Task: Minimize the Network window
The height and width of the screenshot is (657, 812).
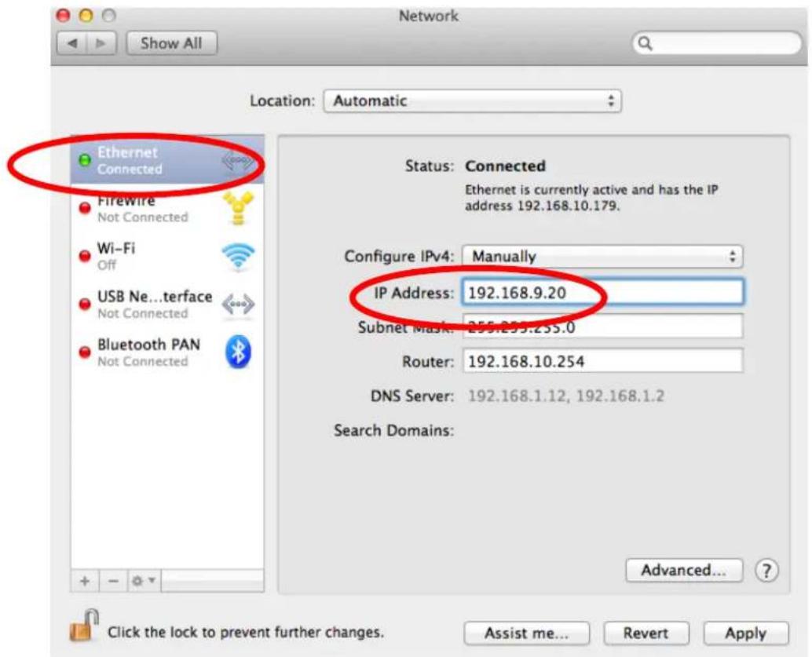Action: pos(86,16)
